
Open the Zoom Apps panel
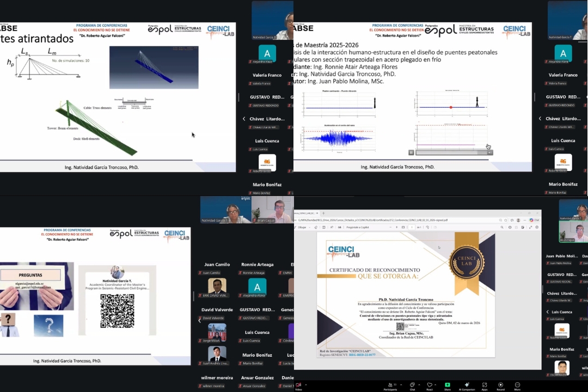click(x=484, y=385)
